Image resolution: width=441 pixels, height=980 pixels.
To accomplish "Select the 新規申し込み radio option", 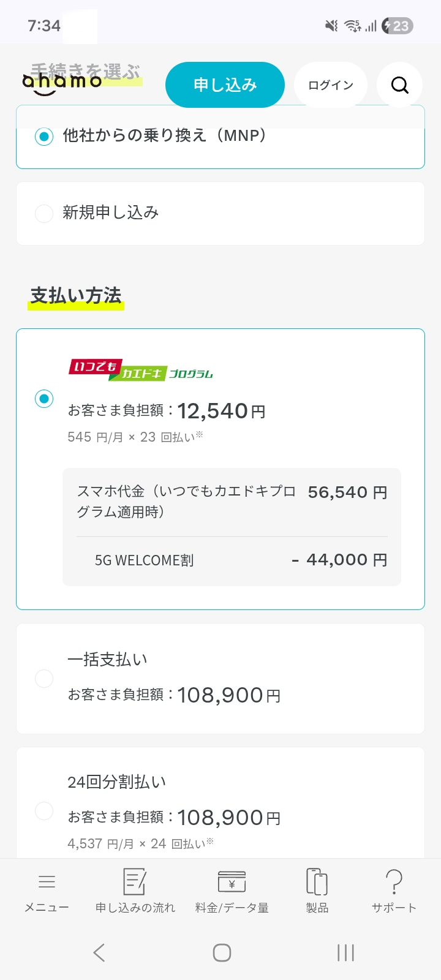I will [44, 213].
